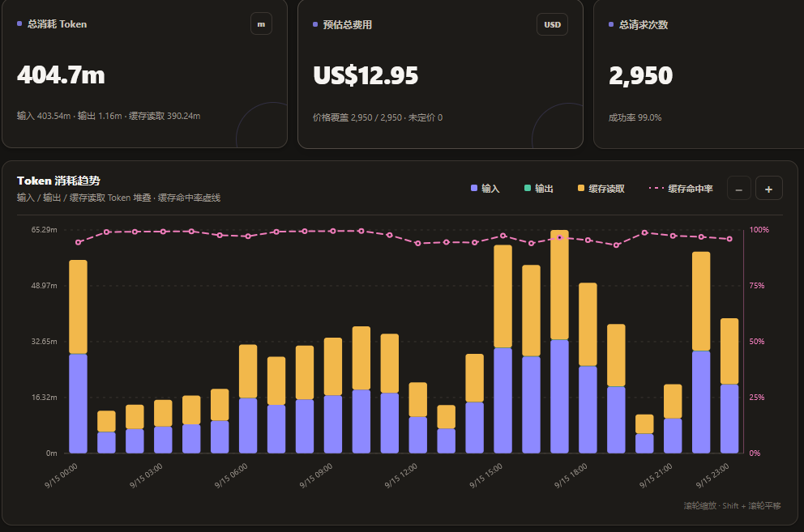Click the 9/15 21:00 axis label

pyautogui.click(x=656, y=475)
